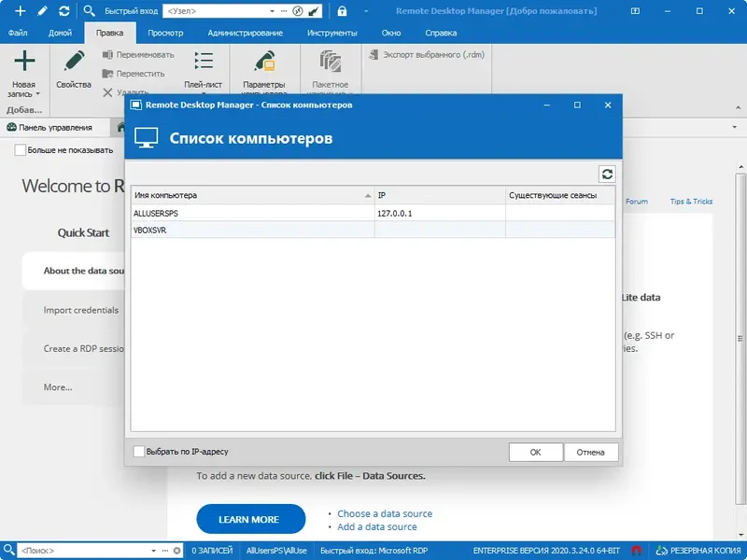Refresh computer list with circular arrows icon
Image resolution: width=747 pixels, height=560 pixels.
point(605,173)
